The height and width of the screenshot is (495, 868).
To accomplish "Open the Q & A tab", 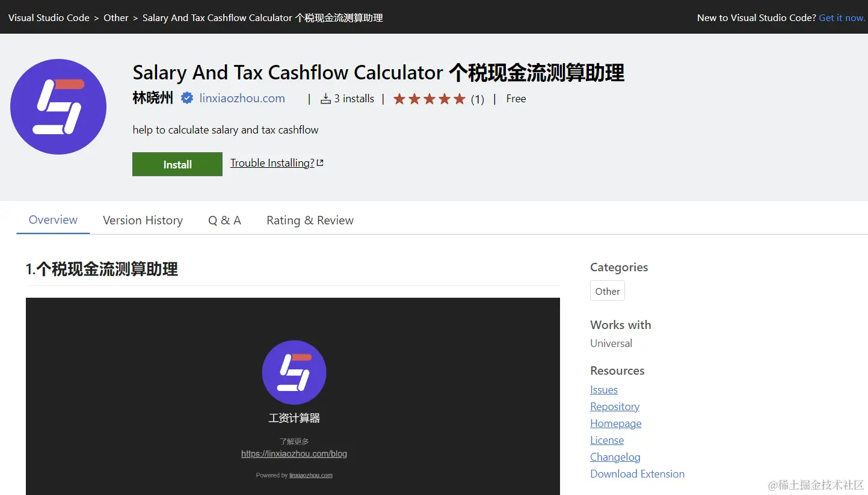I will [x=224, y=220].
